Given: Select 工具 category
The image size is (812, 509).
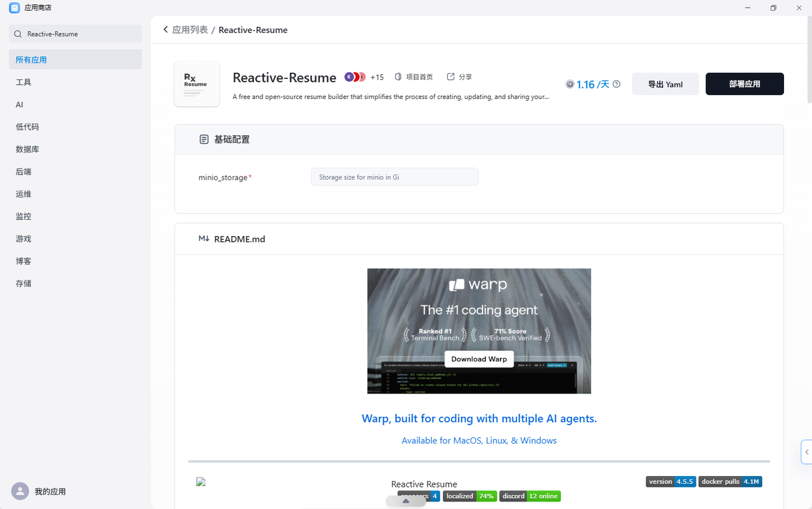Looking at the screenshot, I should click(x=75, y=82).
